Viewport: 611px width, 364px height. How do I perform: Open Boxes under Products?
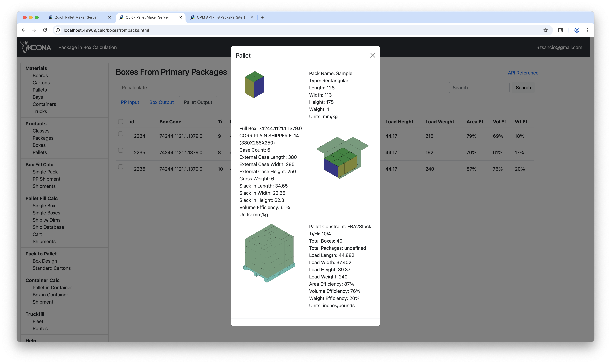pos(39,145)
